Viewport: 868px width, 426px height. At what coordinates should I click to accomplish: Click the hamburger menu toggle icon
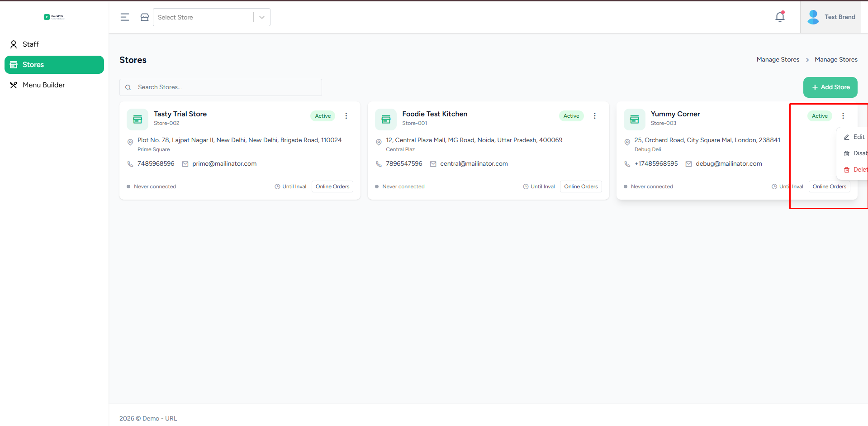tap(125, 17)
